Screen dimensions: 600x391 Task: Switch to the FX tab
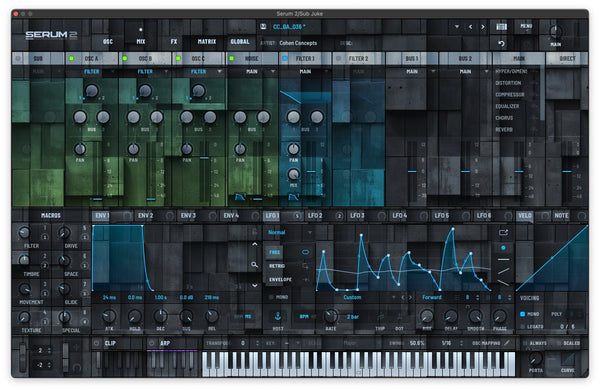tap(174, 41)
